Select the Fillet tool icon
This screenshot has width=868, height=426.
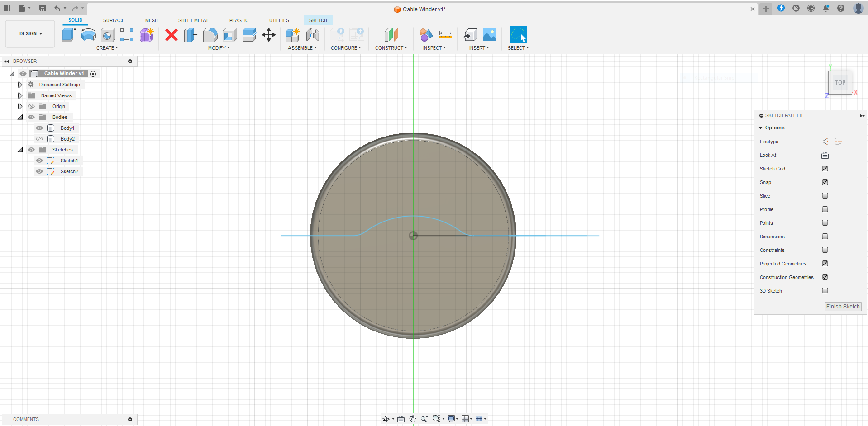click(x=210, y=35)
